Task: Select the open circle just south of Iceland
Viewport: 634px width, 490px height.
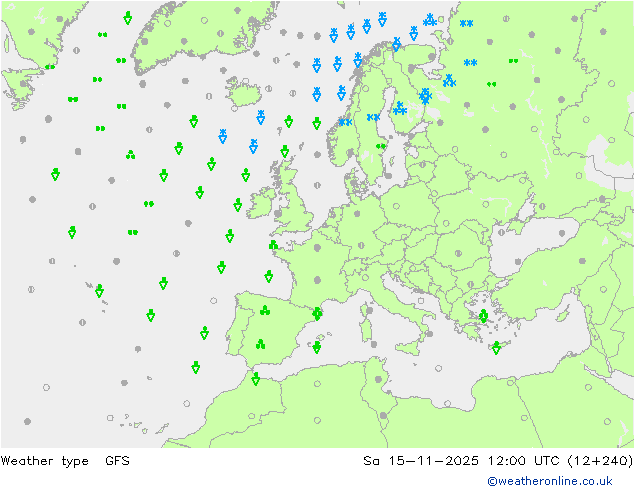Action: [x=234, y=108]
